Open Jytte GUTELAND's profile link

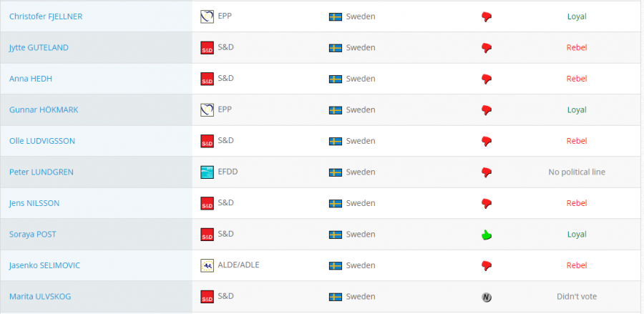pyautogui.click(x=39, y=48)
